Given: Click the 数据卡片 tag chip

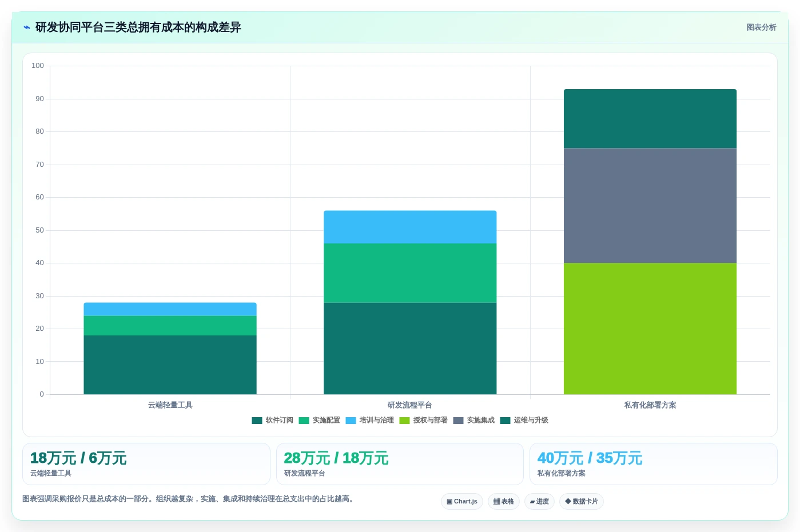Looking at the screenshot, I should point(582,501).
